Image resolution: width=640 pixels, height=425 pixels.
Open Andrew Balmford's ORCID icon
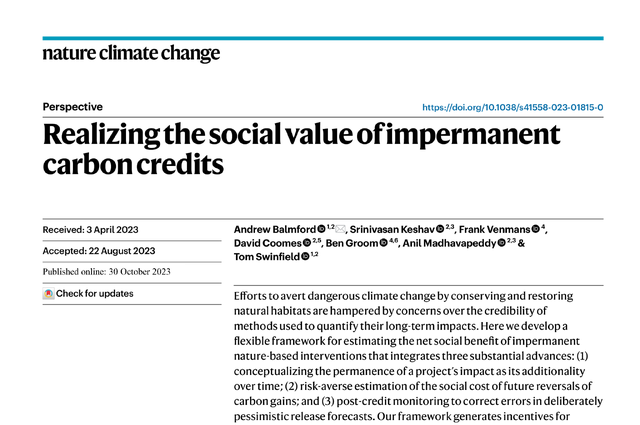pyautogui.click(x=322, y=229)
